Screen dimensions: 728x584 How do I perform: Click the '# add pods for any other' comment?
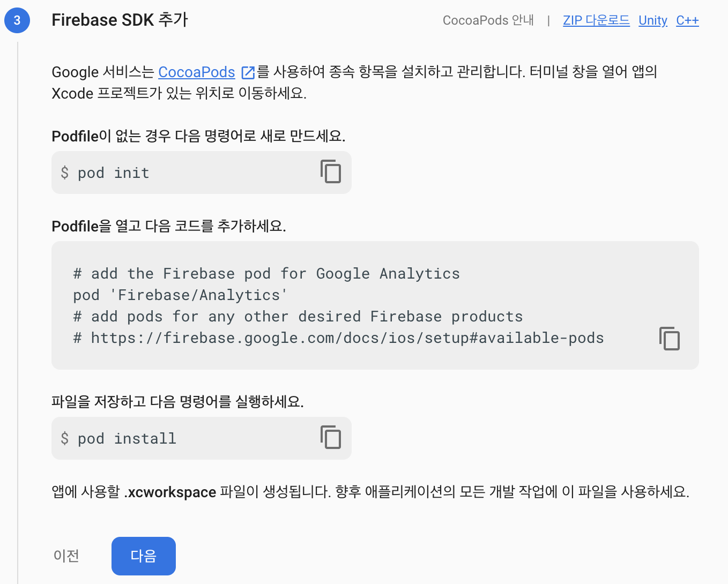pos(298,316)
